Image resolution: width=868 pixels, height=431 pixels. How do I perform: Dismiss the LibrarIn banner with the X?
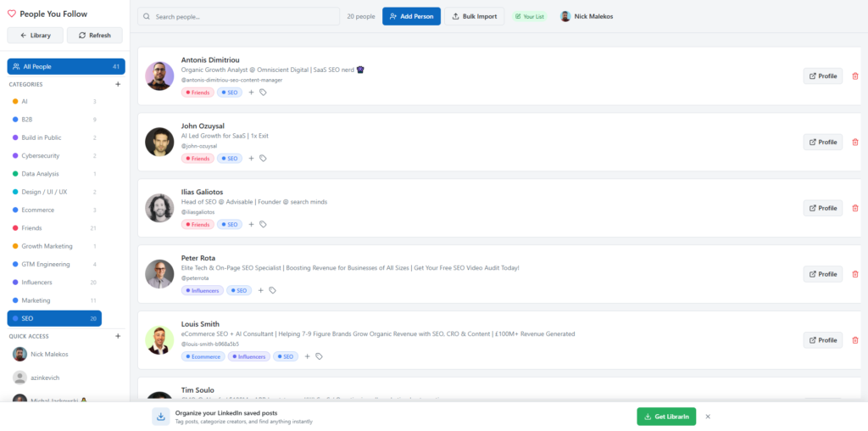click(x=708, y=417)
